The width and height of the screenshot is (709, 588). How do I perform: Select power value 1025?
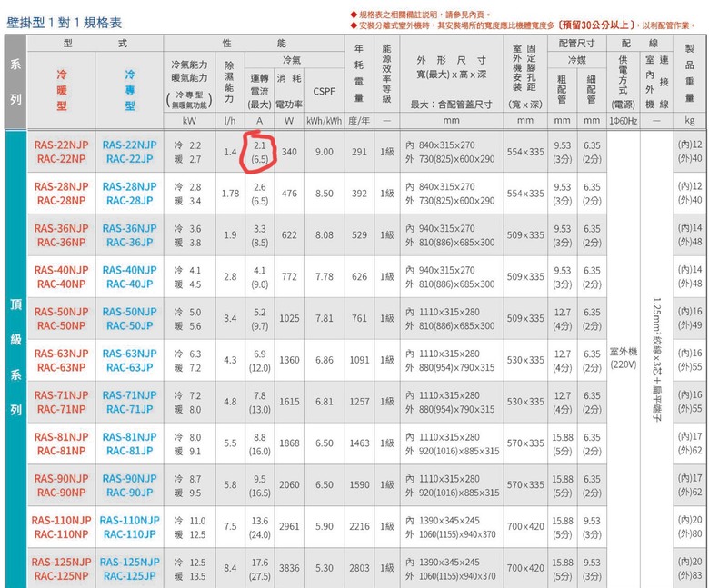coord(289,319)
